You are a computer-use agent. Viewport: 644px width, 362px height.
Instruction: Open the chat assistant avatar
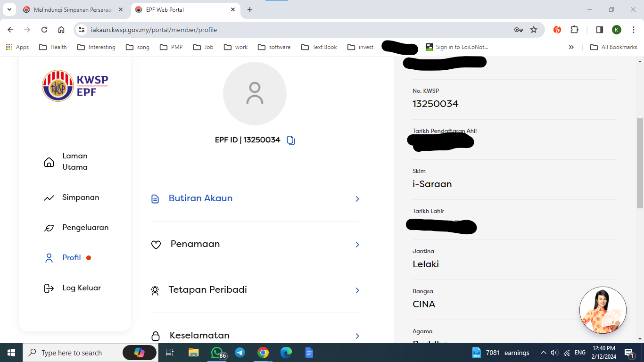[x=603, y=310]
